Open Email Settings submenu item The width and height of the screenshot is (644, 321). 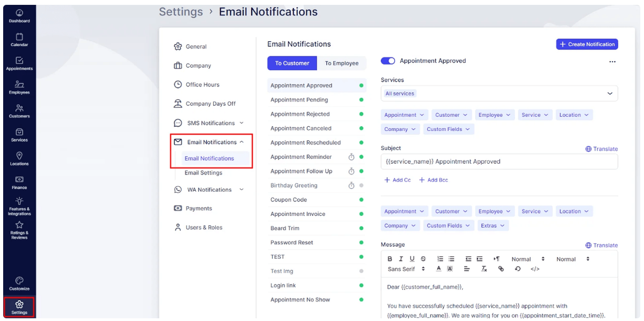[203, 173]
